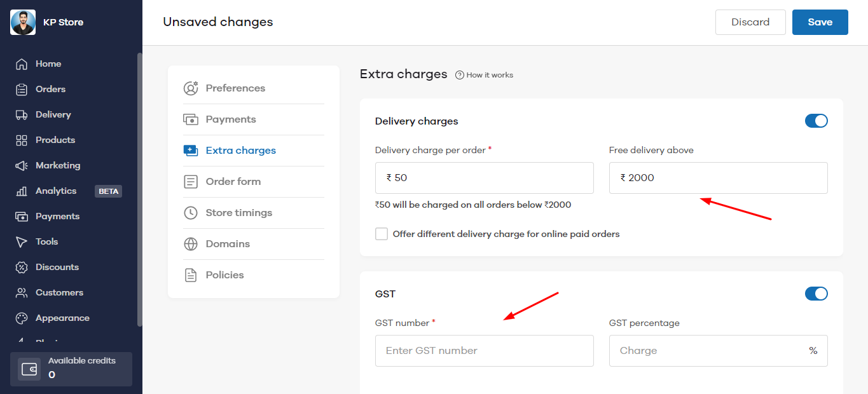Click the Store timings clock icon

tap(191, 213)
